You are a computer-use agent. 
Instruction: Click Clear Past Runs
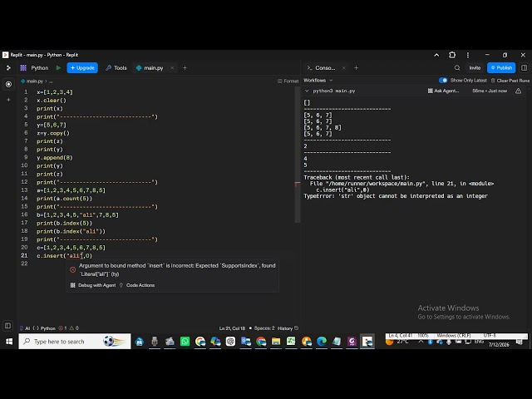point(510,81)
